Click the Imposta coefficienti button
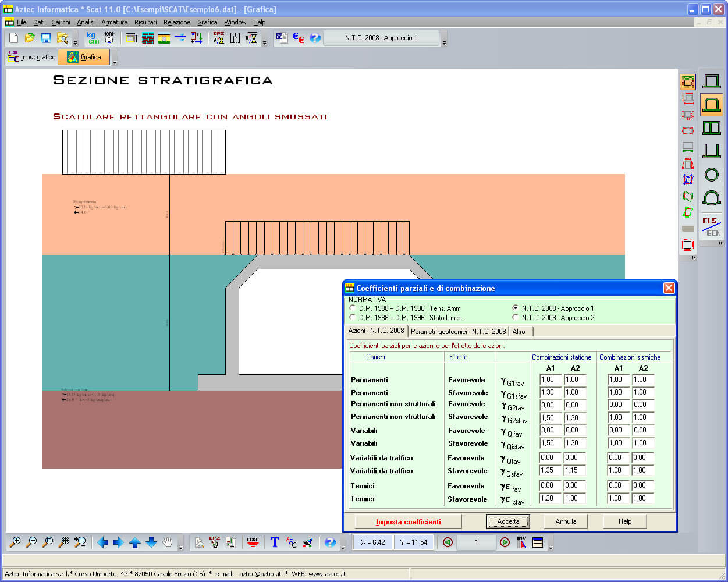 (408, 522)
